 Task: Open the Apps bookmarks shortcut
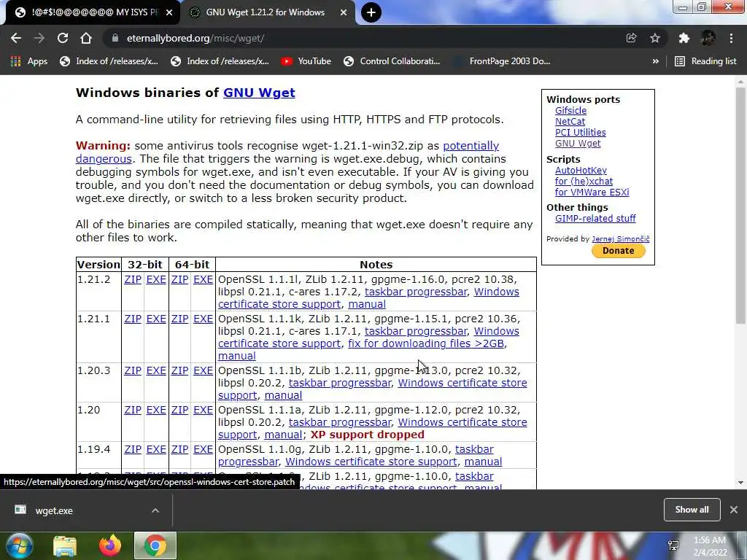pos(29,61)
